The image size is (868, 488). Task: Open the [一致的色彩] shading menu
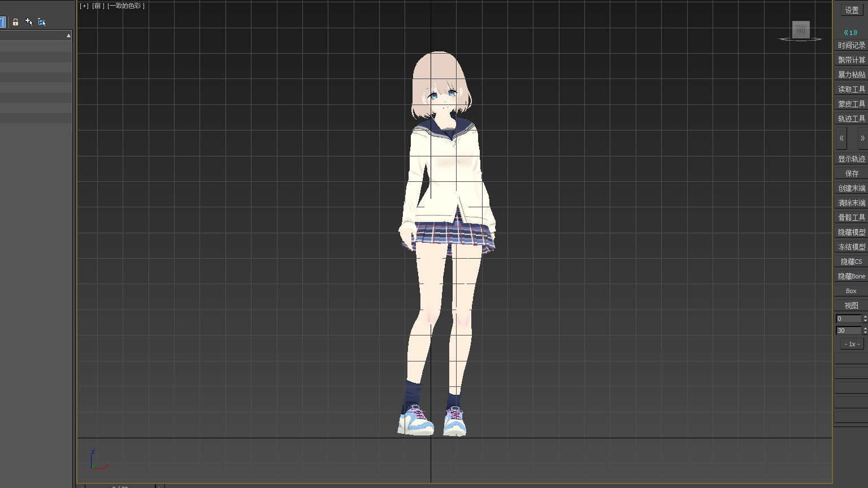point(126,6)
